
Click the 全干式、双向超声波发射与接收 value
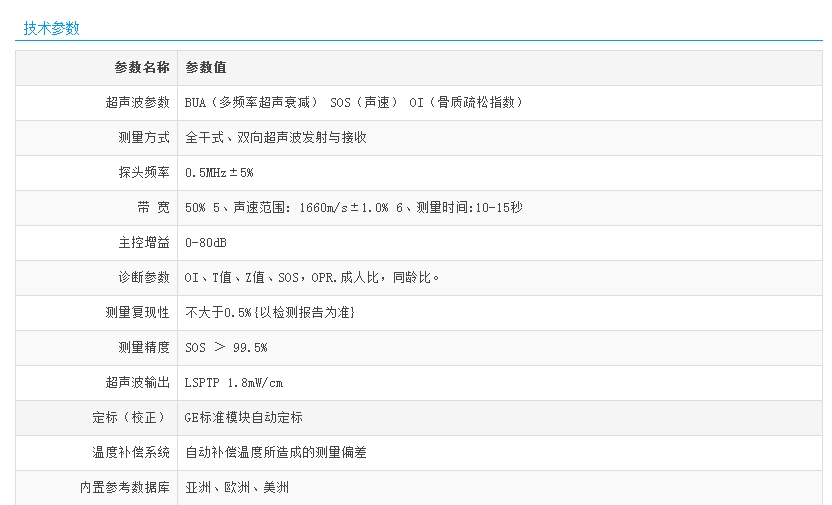pyautogui.click(x=276, y=137)
